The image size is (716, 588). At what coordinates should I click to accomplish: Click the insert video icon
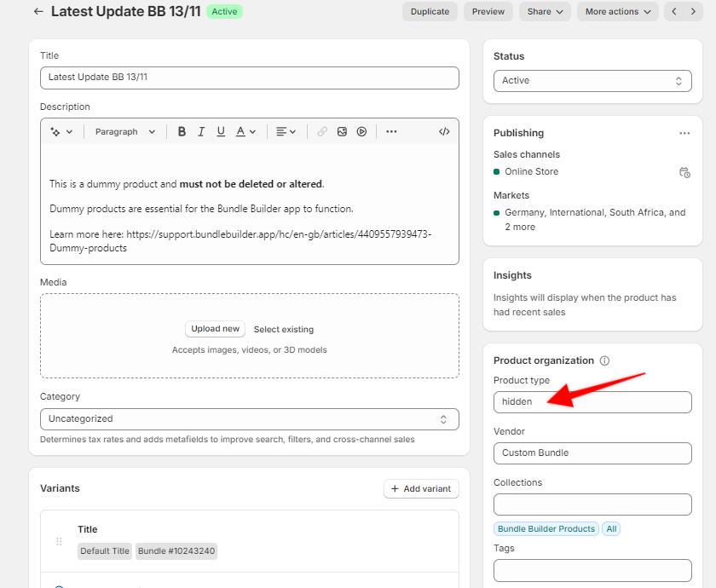(x=361, y=132)
